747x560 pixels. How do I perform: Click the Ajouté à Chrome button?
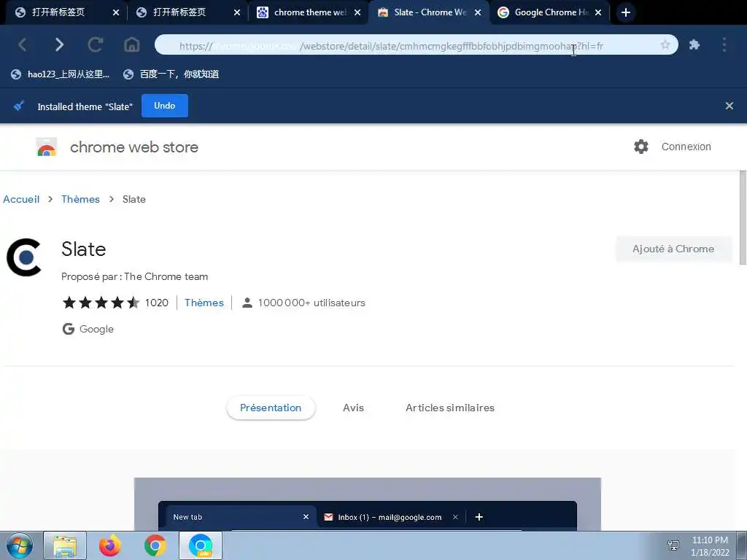point(673,249)
